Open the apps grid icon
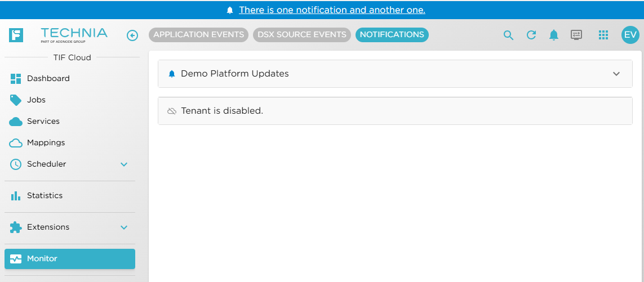Image resolution: width=644 pixels, height=282 pixels. [603, 35]
